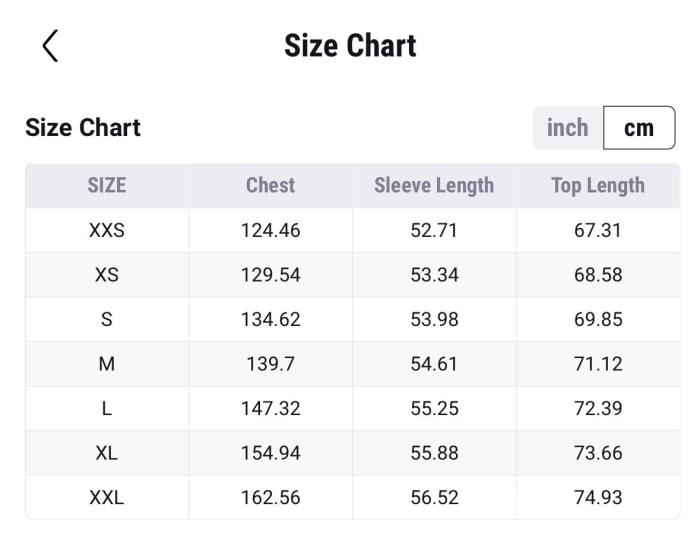Viewport: 700px width, 554px height.
Task: Switch units to inch
Action: [x=567, y=128]
